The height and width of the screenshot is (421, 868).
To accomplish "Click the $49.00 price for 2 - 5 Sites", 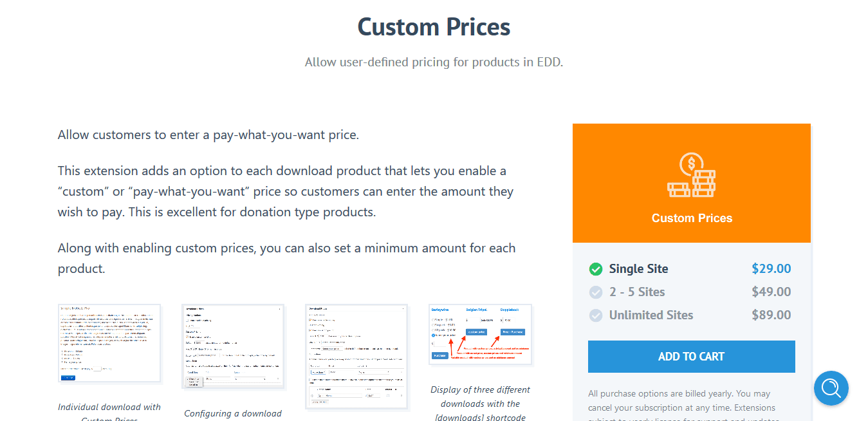I will pyautogui.click(x=771, y=292).
